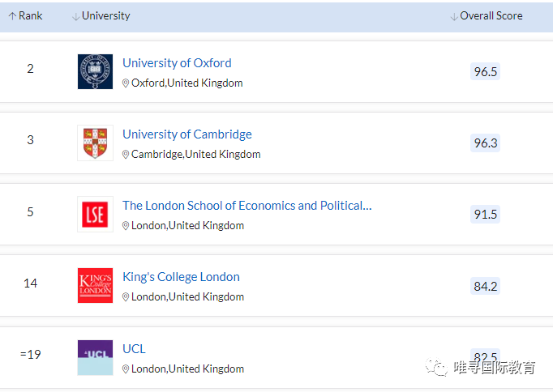Click the WeChat icon in the watermark

click(438, 368)
